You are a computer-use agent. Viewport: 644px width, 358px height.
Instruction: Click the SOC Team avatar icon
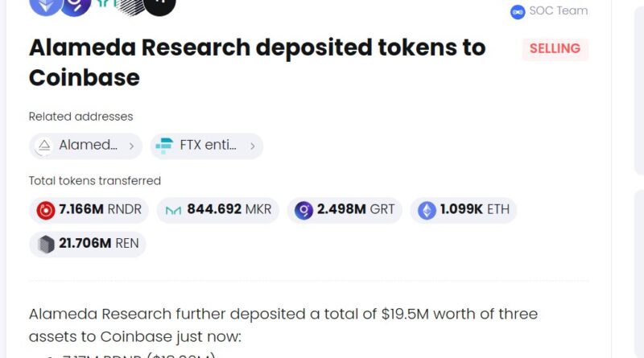[x=518, y=11]
